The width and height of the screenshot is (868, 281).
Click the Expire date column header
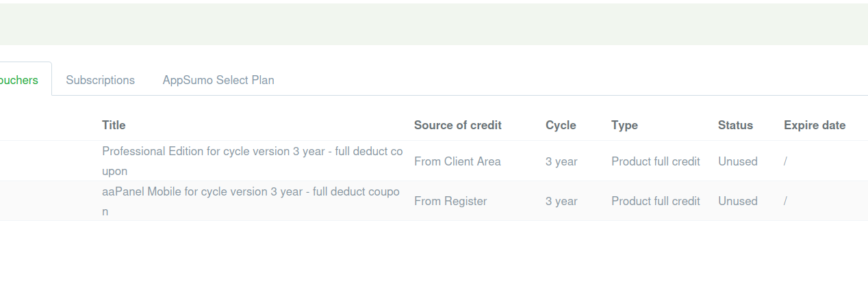(815, 125)
